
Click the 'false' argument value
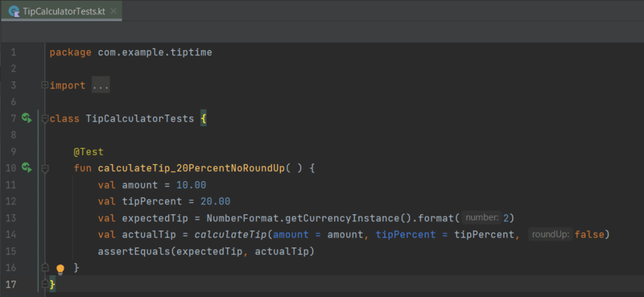tap(589, 234)
